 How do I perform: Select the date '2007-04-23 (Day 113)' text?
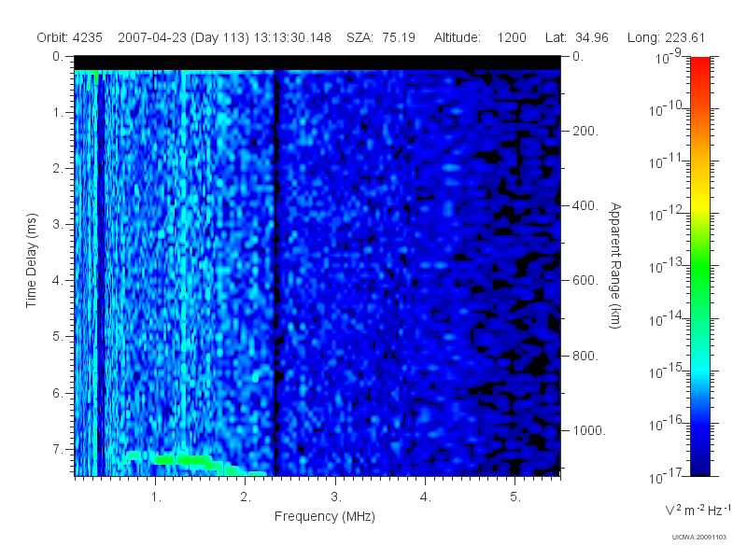point(183,37)
